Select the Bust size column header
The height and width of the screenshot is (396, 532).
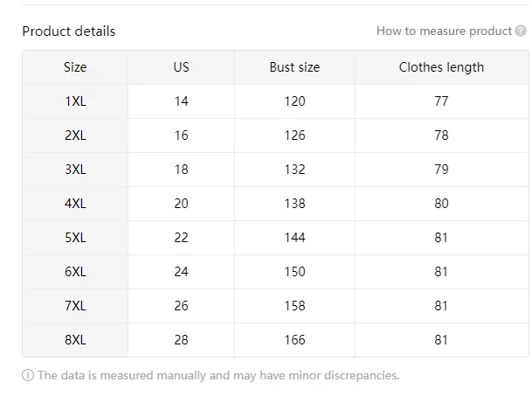point(294,67)
